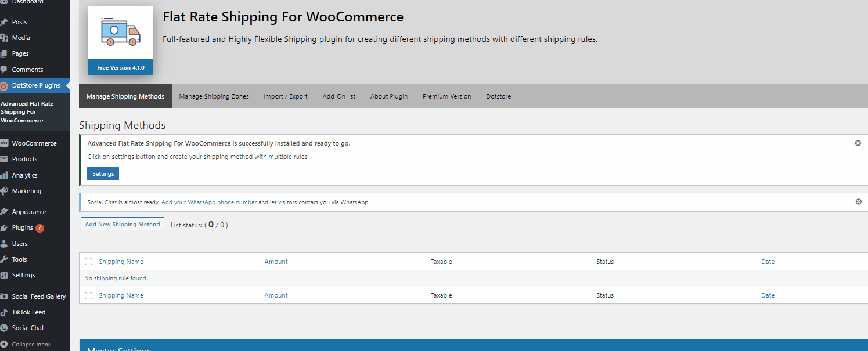
Task: Open the About Plugin tab
Action: [x=389, y=96]
